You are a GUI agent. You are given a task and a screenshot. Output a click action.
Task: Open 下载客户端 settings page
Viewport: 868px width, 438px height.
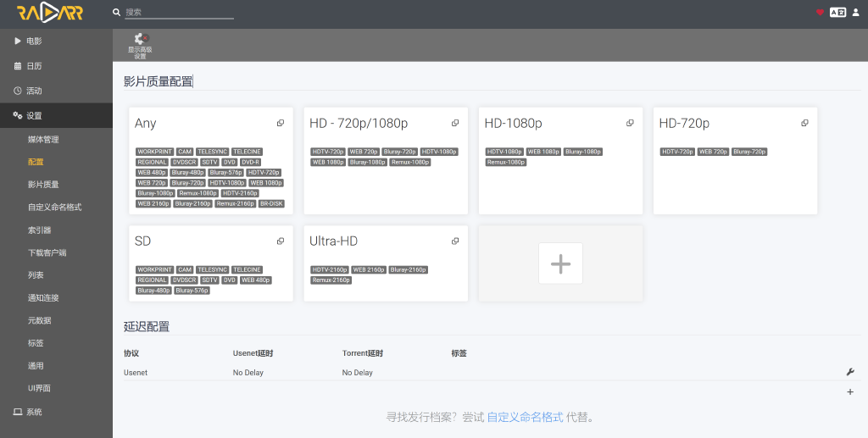[47, 252]
